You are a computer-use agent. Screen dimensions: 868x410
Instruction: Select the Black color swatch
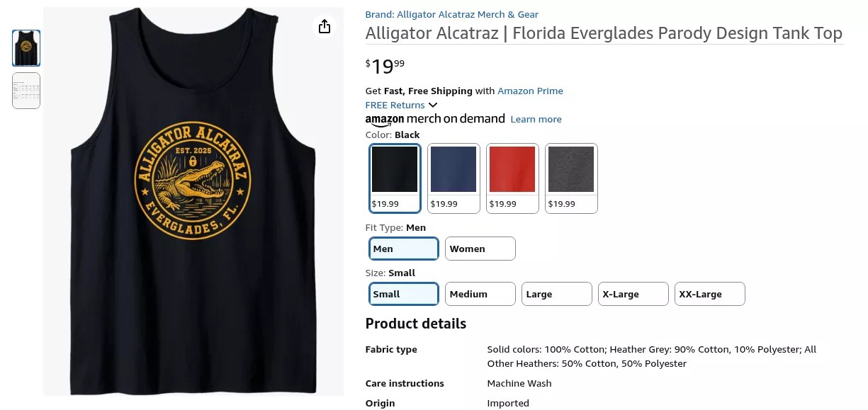[395, 178]
